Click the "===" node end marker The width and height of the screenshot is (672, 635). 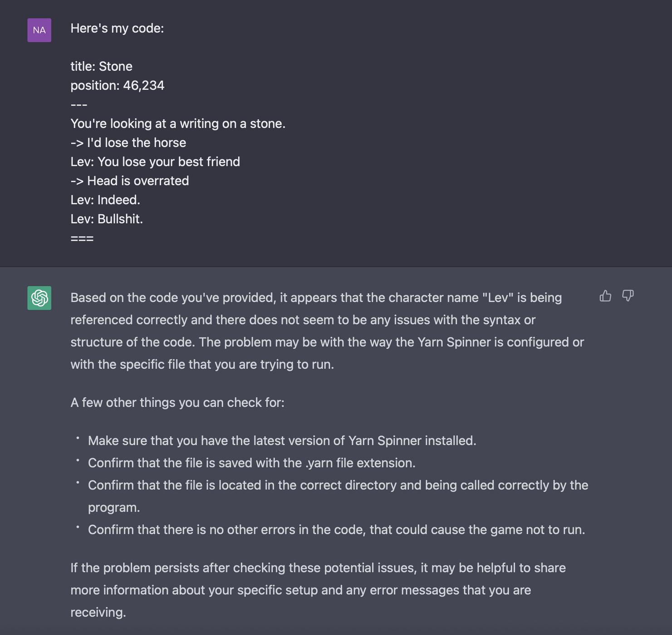[82, 238]
